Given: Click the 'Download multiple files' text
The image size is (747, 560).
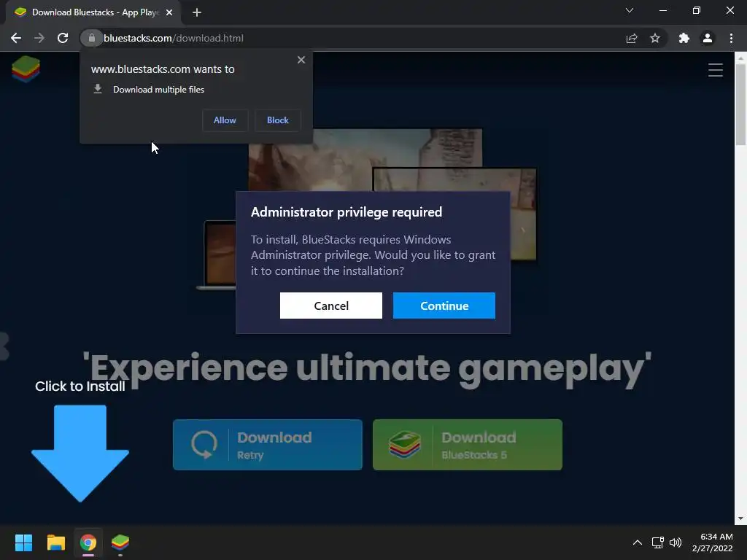Looking at the screenshot, I should [158, 90].
